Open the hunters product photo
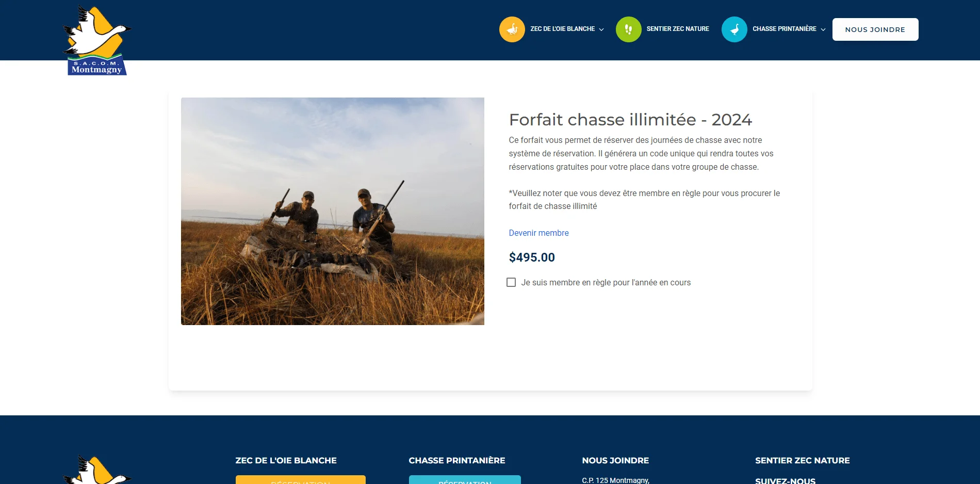980x484 pixels. click(333, 211)
